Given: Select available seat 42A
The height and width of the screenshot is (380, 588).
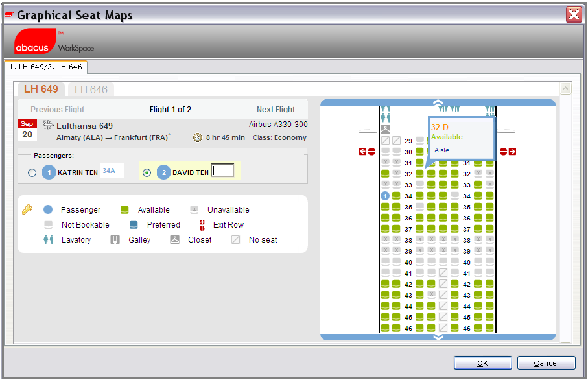Looking at the screenshot, I should tap(385, 284).
